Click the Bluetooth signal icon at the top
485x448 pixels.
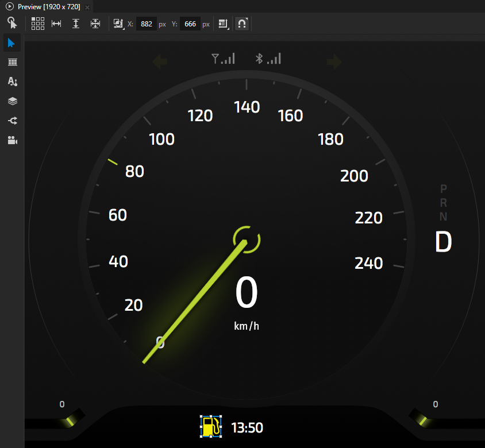coord(268,58)
